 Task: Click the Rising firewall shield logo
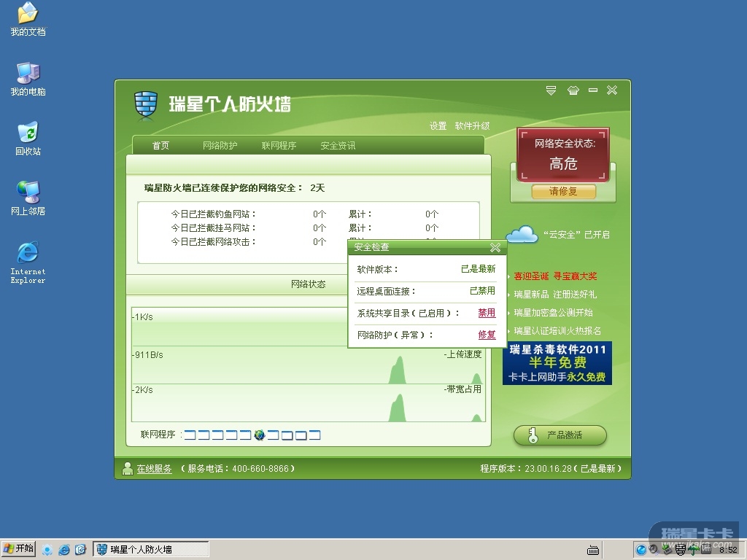pyautogui.click(x=145, y=104)
